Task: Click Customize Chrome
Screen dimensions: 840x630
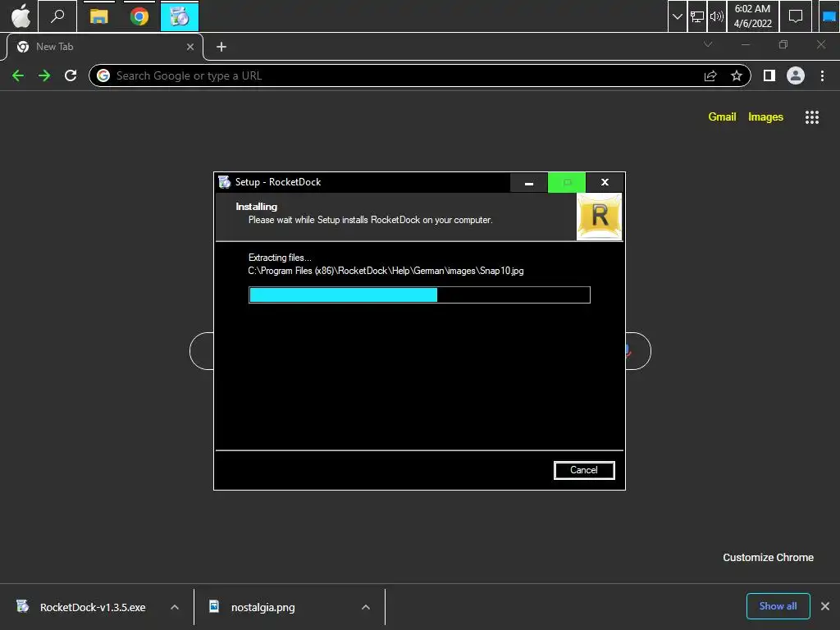Action: pyautogui.click(x=768, y=557)
